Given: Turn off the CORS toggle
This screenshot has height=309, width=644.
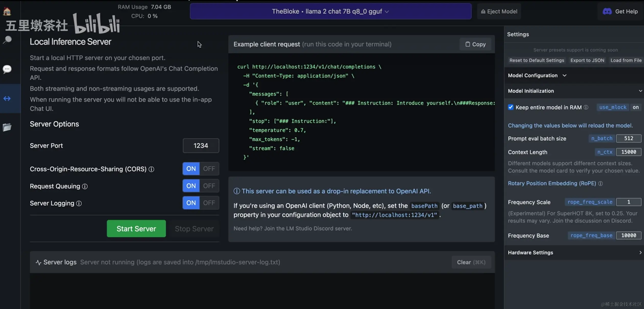Looking at the screenshot, I should point(209,169).
